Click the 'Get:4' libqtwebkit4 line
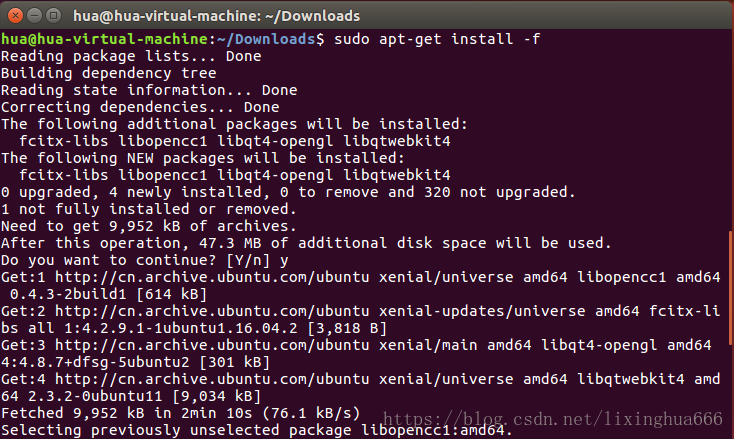 (x=360, y=379)
